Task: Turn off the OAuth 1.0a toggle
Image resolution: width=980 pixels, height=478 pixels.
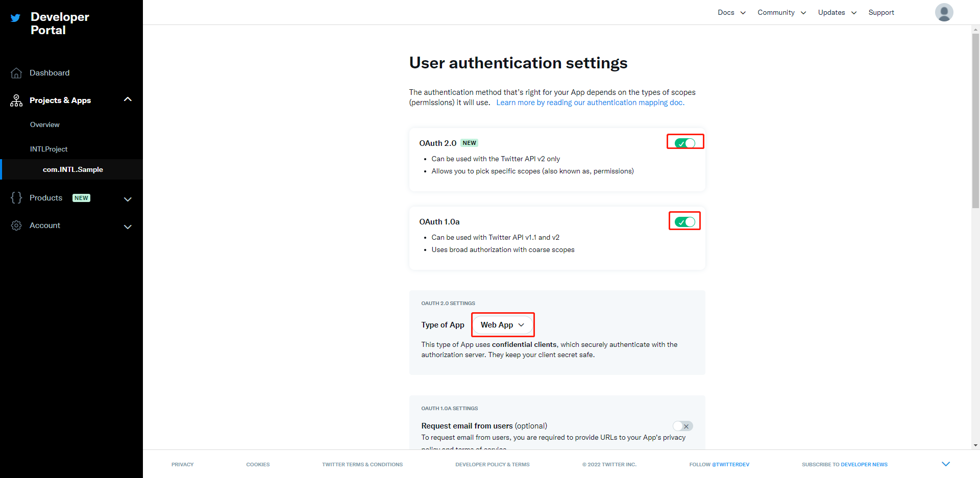Action: [x=684, y=221]
